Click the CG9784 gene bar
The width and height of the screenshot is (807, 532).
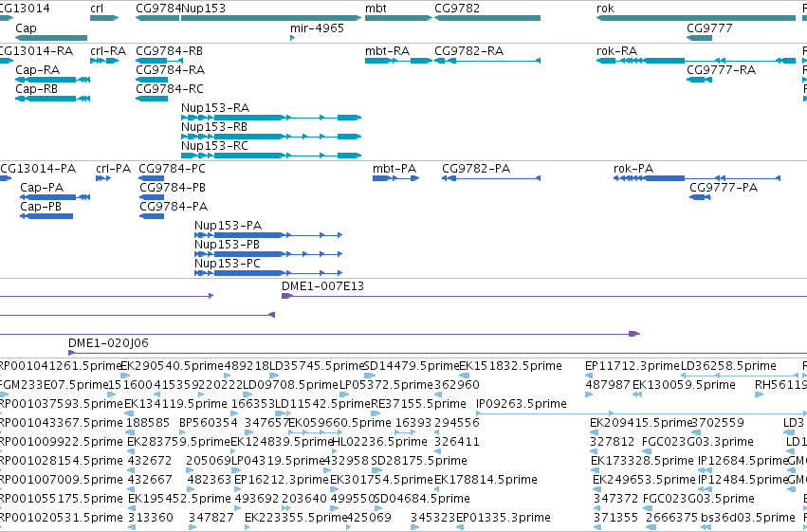coord(157,18)
